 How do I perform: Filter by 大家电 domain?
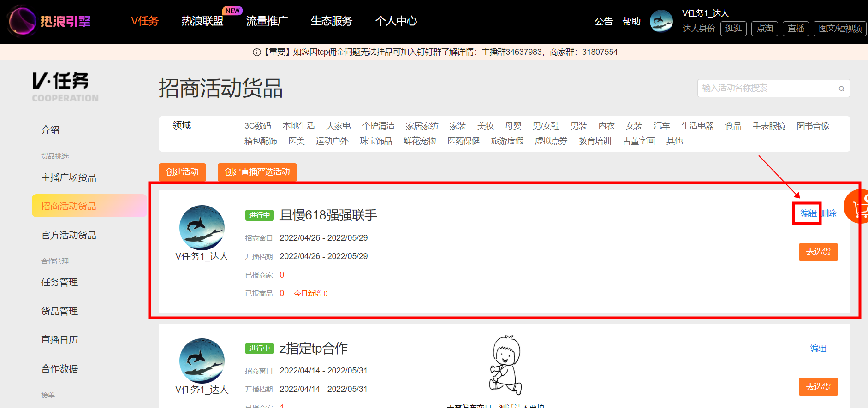[x=339, y=126]
